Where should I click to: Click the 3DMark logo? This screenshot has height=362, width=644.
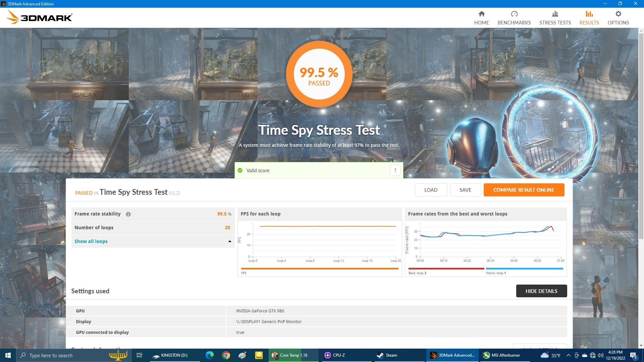(39, 17)
